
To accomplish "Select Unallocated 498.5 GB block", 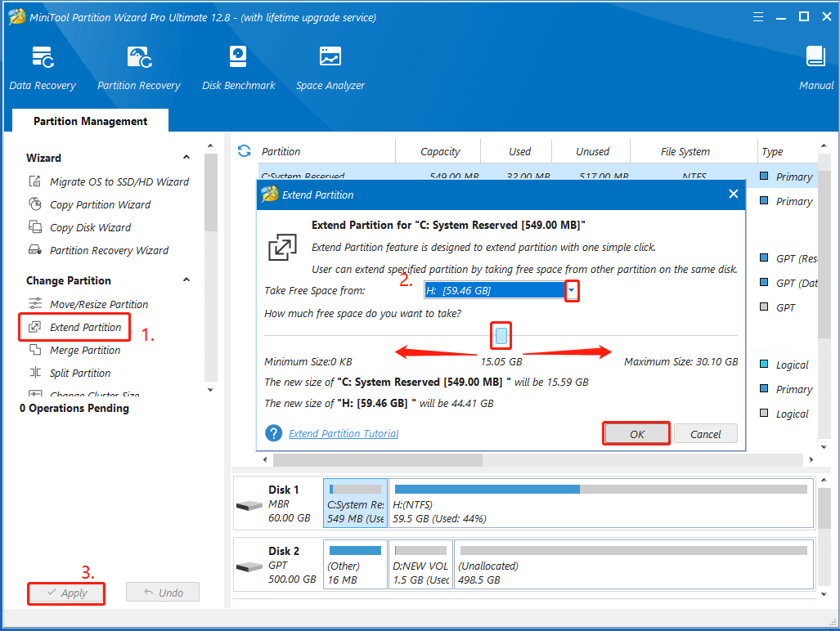I will [633, 565].
